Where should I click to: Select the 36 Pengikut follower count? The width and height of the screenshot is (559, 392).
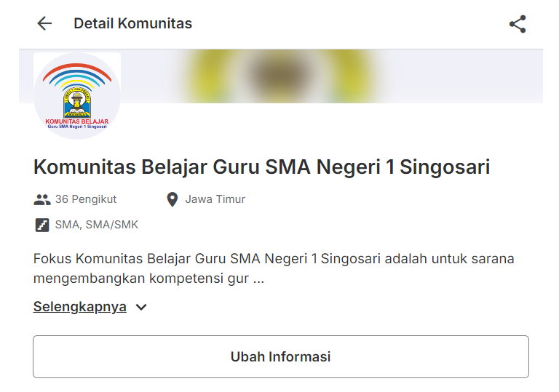85,199
